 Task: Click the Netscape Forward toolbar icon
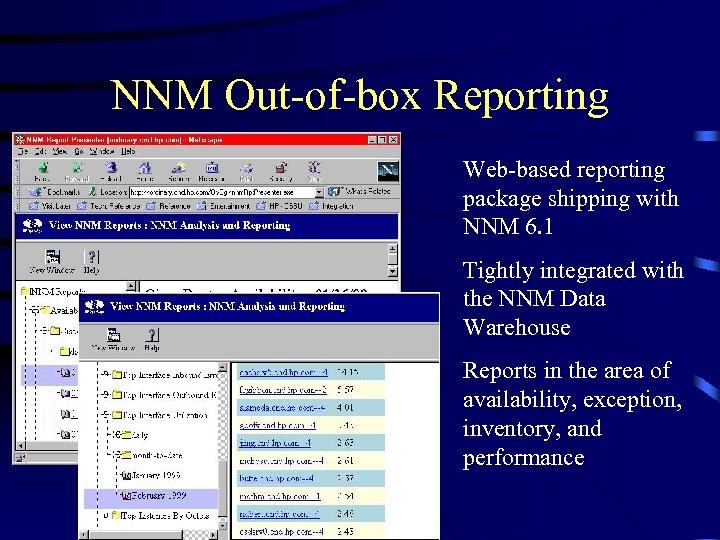tap(77, 168)
